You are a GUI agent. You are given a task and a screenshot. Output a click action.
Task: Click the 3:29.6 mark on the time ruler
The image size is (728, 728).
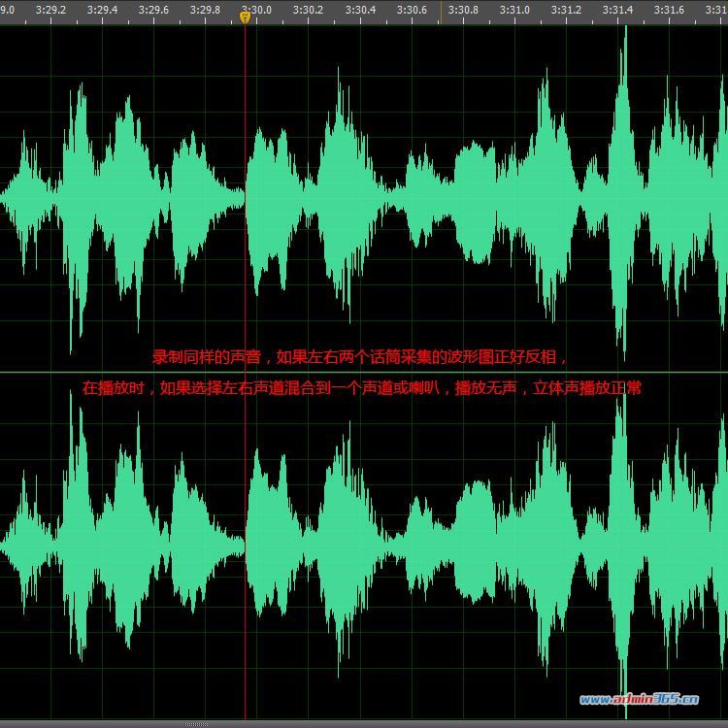pos(153,10)
